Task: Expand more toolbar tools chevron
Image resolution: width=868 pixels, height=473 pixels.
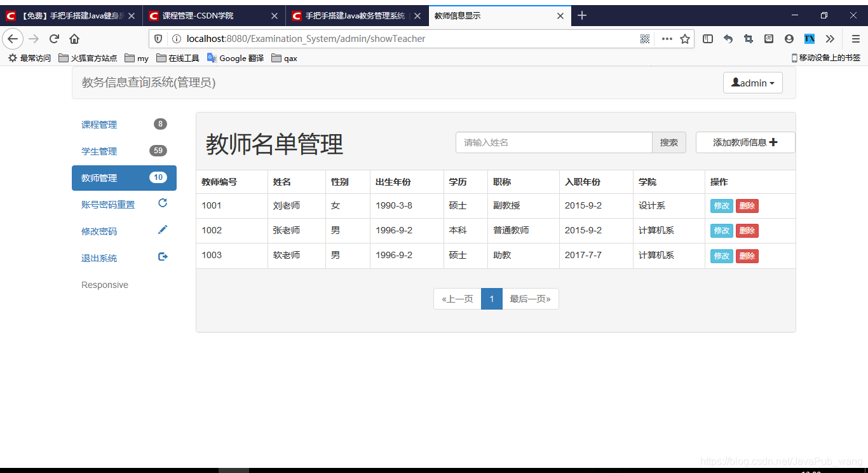Action: coord(830,39)
